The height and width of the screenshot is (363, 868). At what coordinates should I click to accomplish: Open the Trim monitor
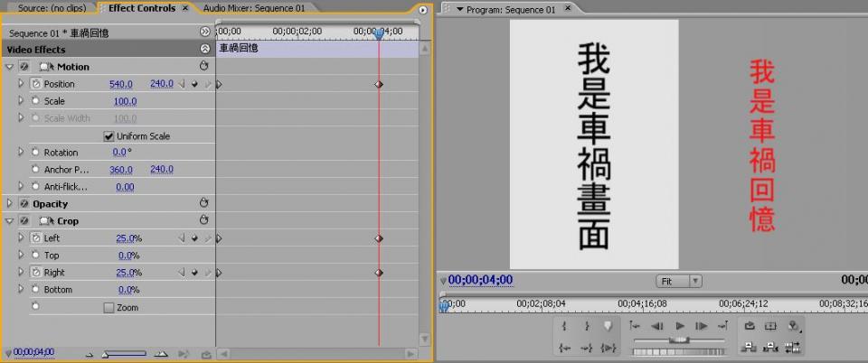tap(793, 348)
